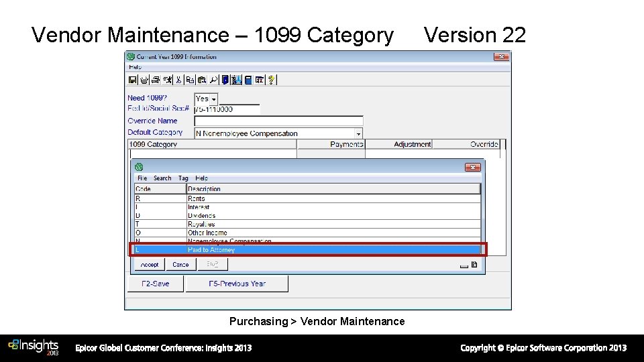Screen dimensions: 644x362
Task: Click the Override column header
Action: coord(467,145)
